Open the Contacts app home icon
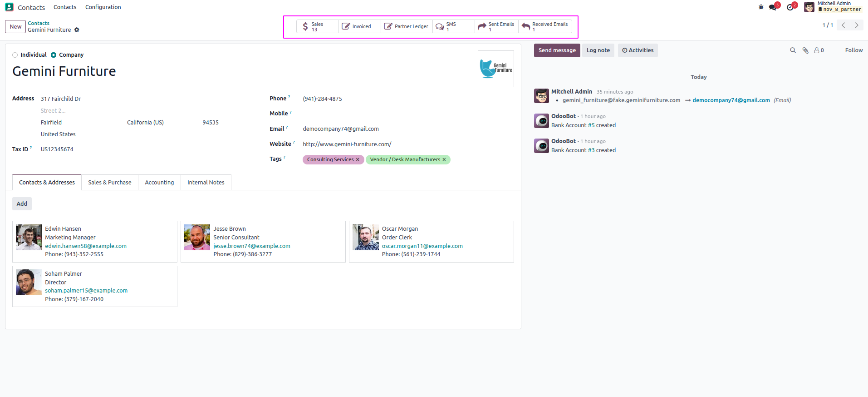The width and height of the screenshot is (868, 397). tap(9, 7)
